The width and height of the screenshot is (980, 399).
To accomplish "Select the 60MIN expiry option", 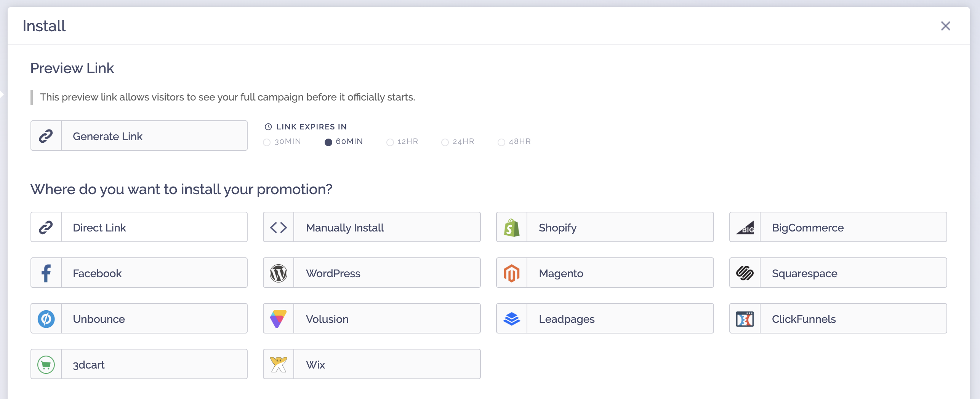I will pos(343,142).
